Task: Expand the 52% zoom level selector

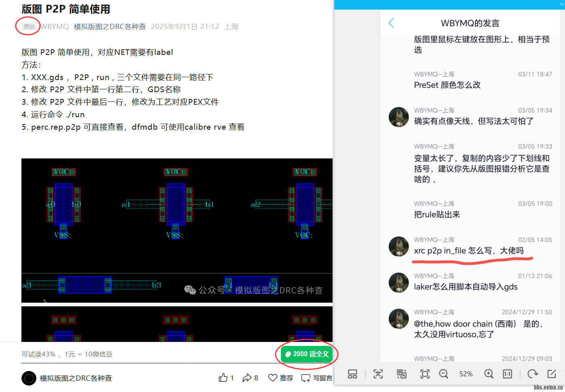Action: [x=466, y=374]
